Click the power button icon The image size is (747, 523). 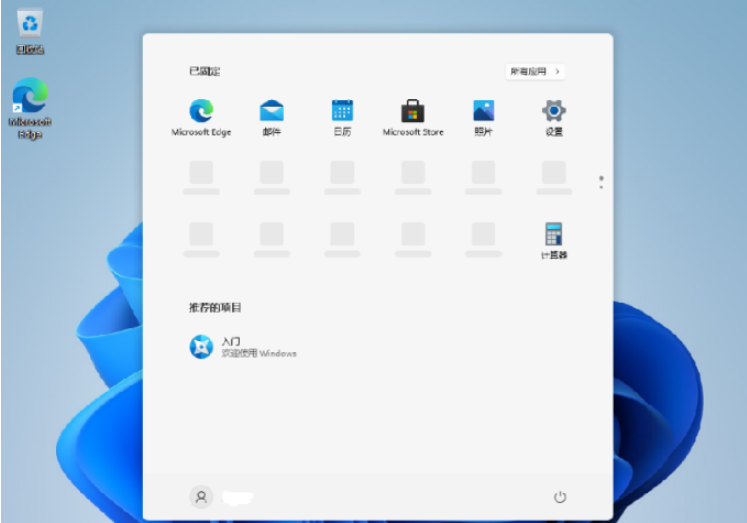[x=560, y=497]
